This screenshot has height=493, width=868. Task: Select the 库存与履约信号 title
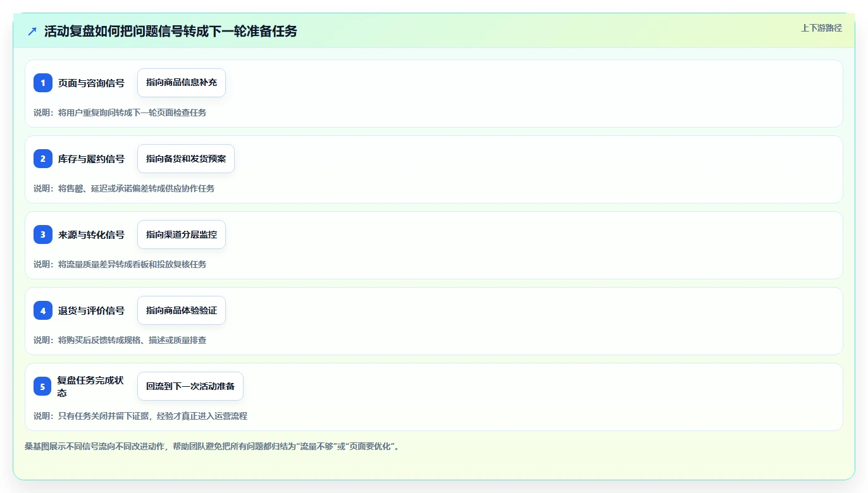91,159
